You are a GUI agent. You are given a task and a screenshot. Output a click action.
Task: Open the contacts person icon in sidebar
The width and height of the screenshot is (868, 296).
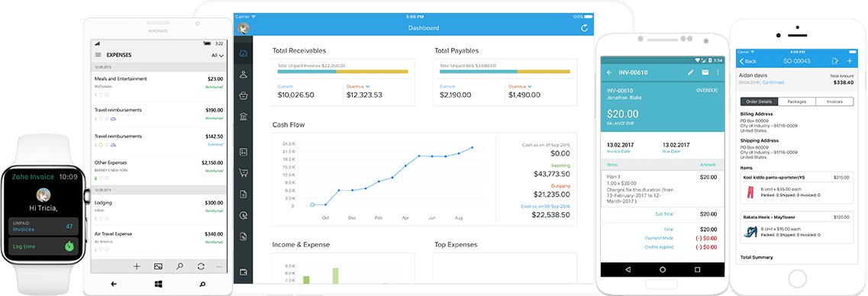[x=243, y=75]
